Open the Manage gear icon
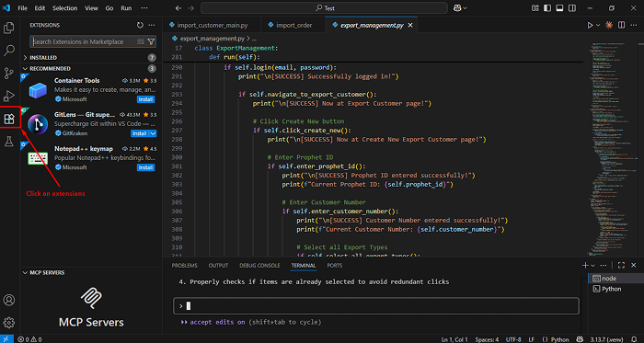The height and width of the screenshot is (343, 644). pyautogui.click(x=9, y=322)
